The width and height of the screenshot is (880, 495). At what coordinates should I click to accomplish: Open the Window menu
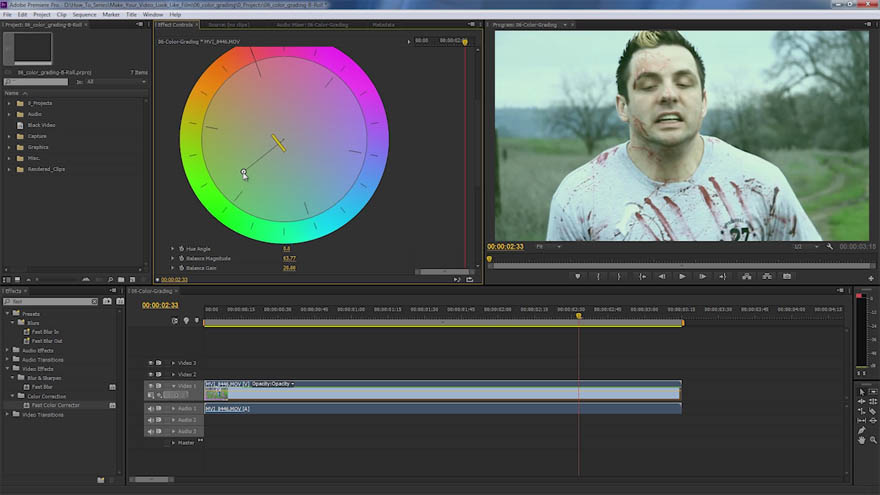[153, 15]
